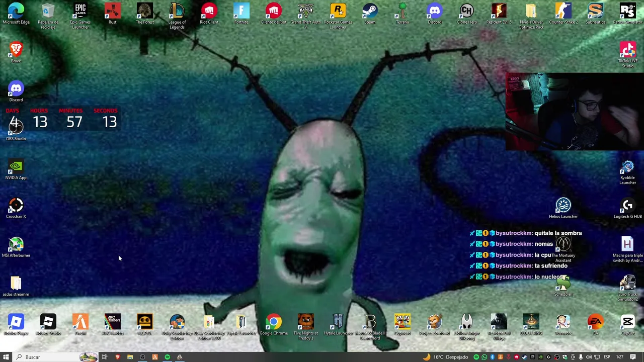Select Helios Launcher icon
The image size is (644, 362).
click(563, 208)
